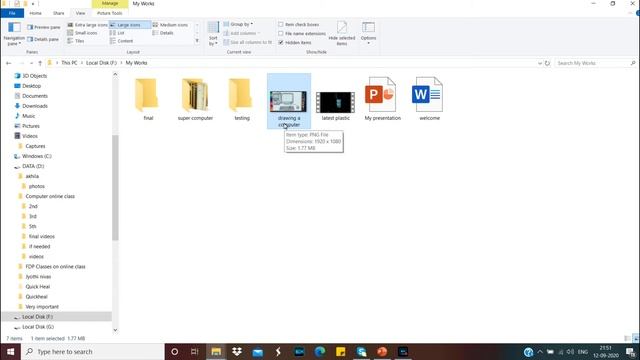Image resolution: width=640 pixels, height=360 pixels.
Task: Uncheck the Hidden items checkbox
Action: click(281, 42)
